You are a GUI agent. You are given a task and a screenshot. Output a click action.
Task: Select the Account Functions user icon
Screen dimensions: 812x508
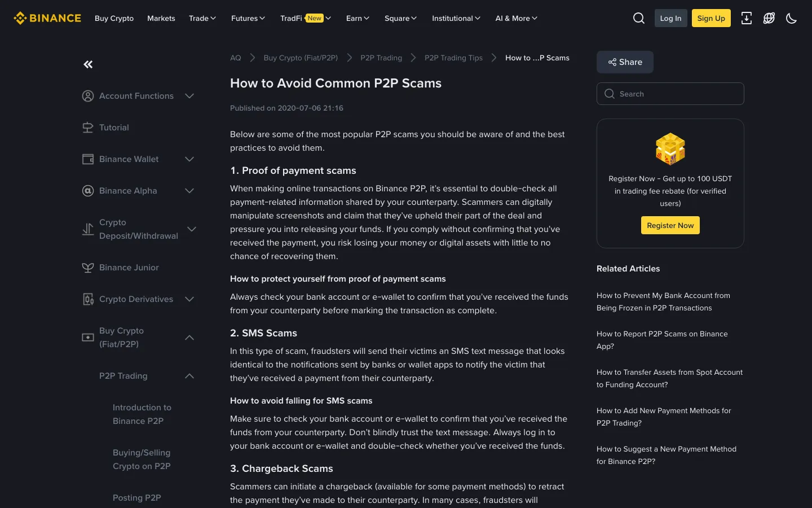88,96
